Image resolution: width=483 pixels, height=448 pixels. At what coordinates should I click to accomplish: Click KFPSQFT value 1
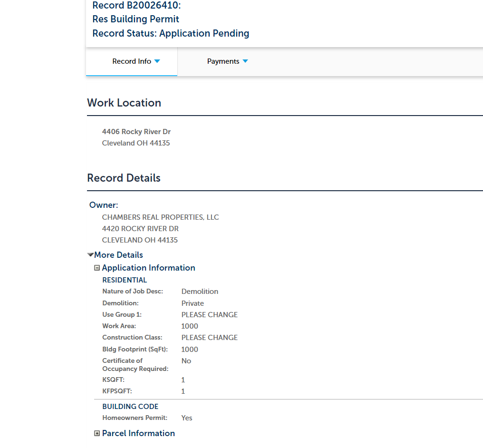point(183,391)
